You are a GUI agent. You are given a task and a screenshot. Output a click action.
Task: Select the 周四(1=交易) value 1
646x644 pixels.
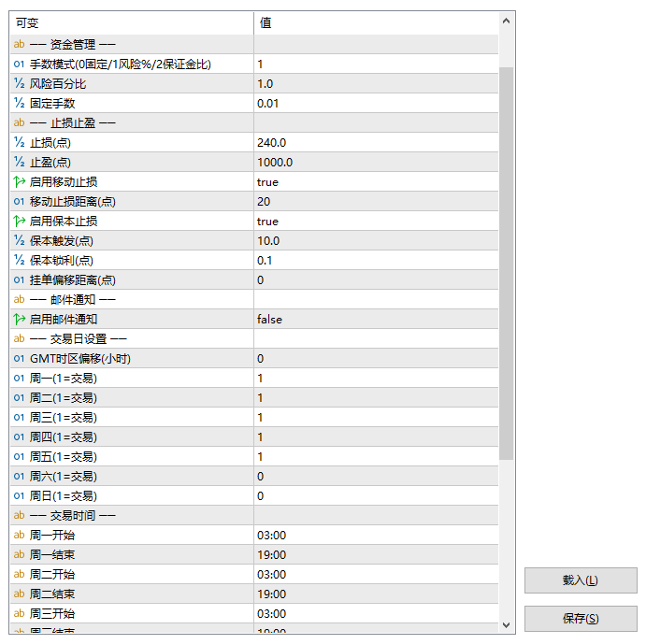tap(260, 437)
